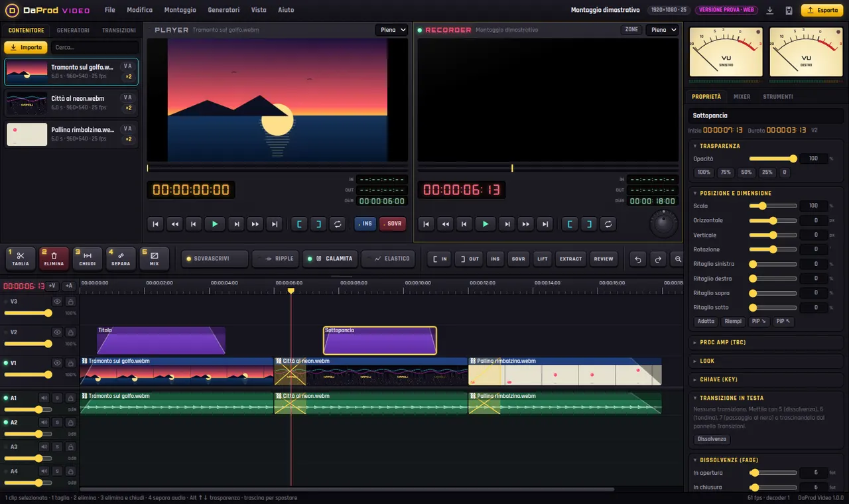Click the redo arrow in the timeline toolbar

pyautogui.click(x=658, y=259)
